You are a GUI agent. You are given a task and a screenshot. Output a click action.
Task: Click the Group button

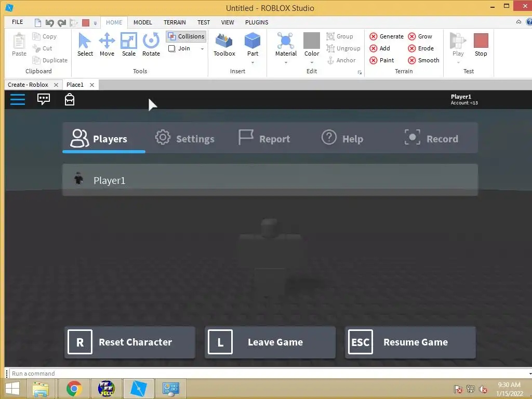point(340,36)
